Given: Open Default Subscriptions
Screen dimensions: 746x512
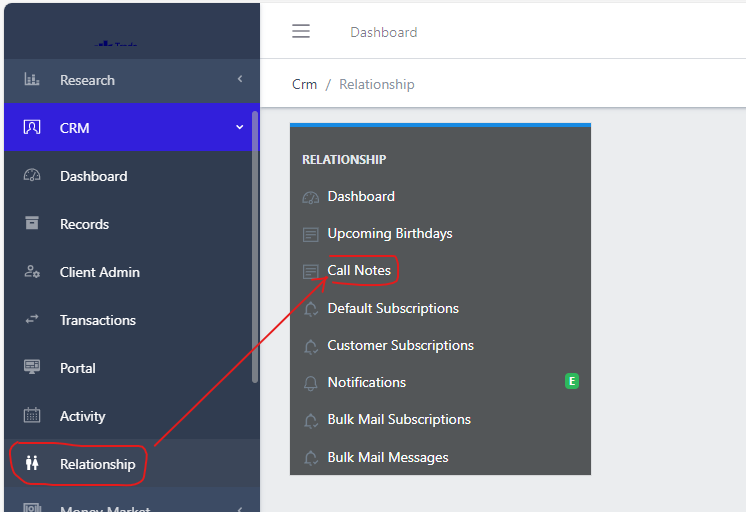Looking at the screenshot, I should coord(393,308).
